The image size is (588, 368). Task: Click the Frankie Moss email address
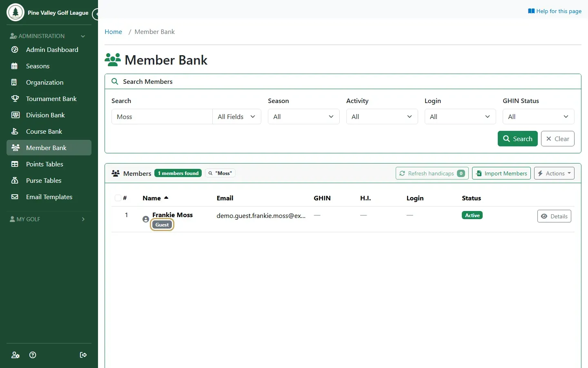pos(261,215)
